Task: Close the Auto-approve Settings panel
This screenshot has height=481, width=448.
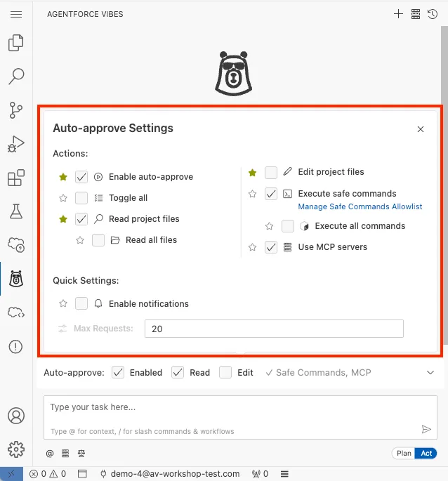Action: [x=421, y=129]
